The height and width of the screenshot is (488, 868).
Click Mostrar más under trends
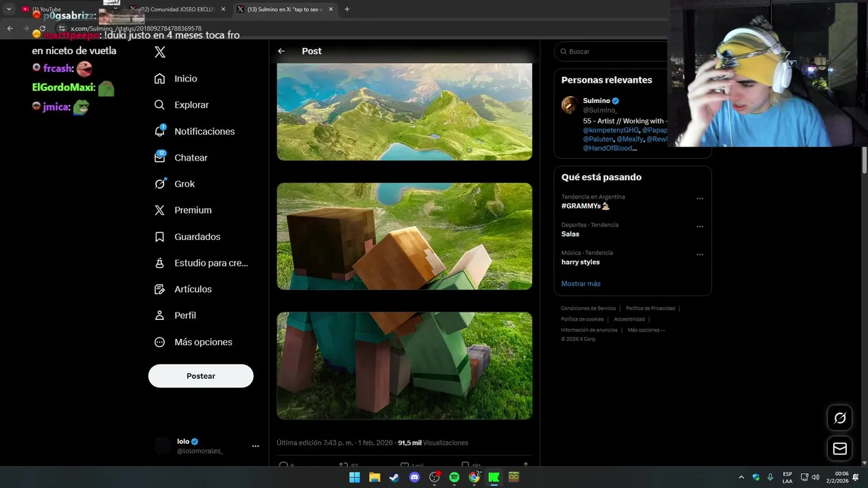click(x=580, y=283)
